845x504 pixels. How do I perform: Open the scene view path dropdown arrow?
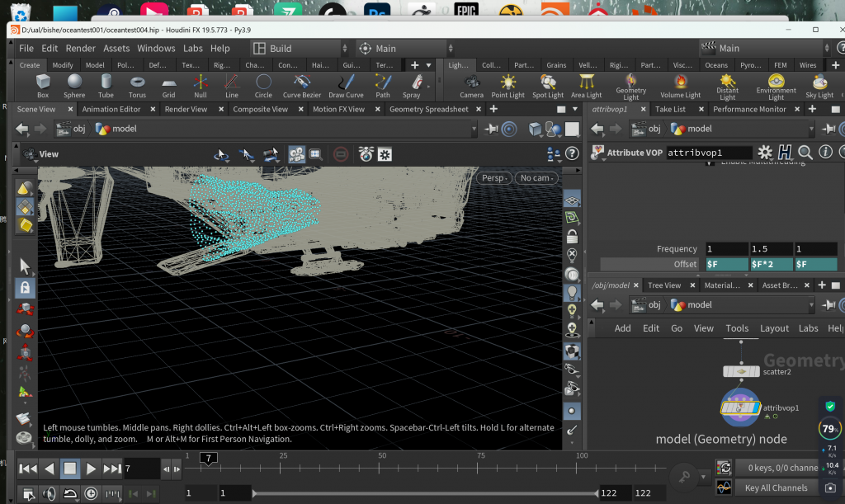(474, 129)
